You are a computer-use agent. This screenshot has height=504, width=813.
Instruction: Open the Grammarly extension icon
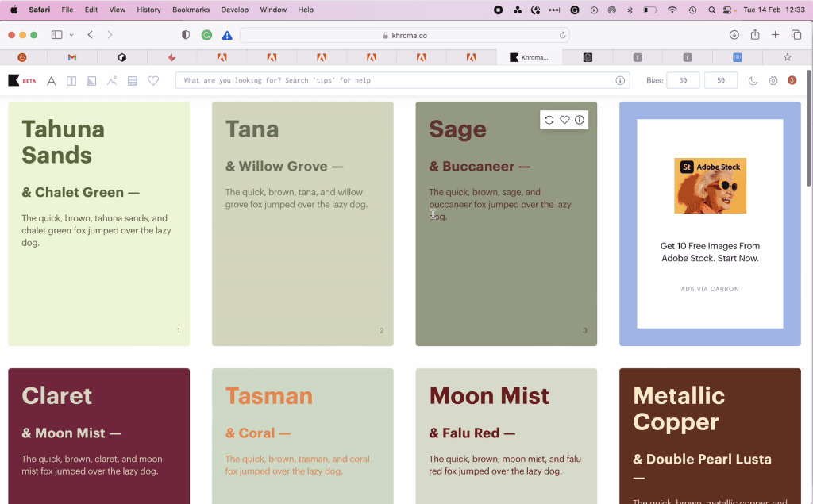[x=206, y=35]
